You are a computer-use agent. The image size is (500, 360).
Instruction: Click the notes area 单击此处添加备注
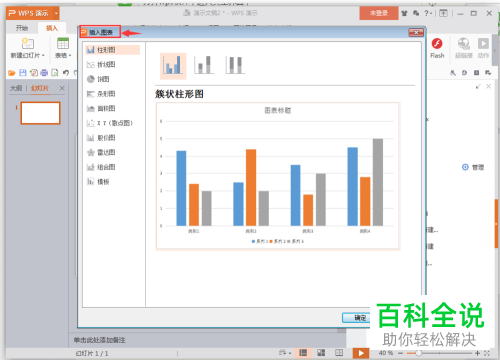tap(99, 340)
